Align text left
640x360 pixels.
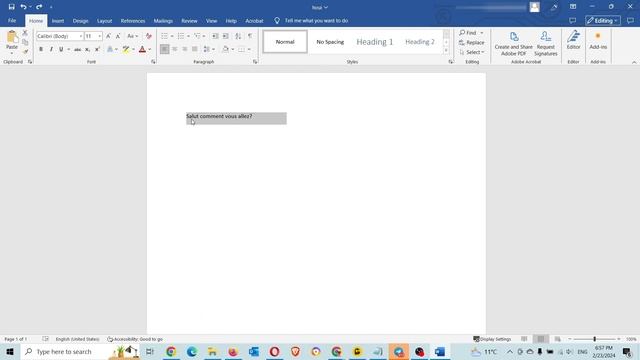click(164, 49)
